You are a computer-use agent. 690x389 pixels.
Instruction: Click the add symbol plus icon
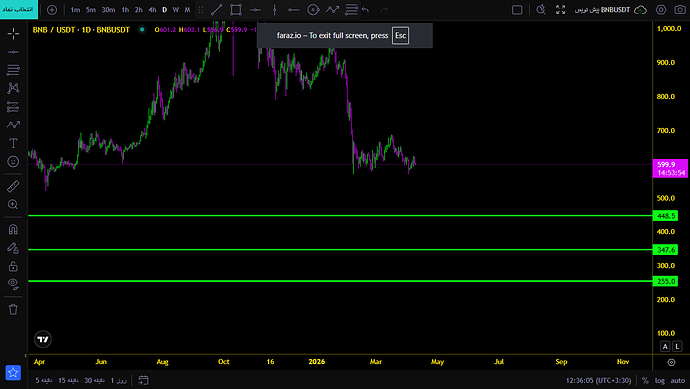52,10
